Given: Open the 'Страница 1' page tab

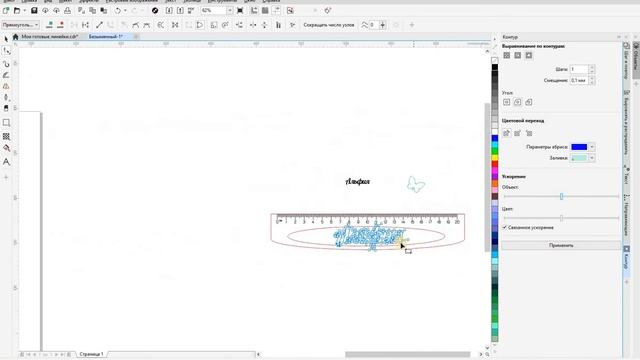Looking at the screenshot, I should click(91, 354).
